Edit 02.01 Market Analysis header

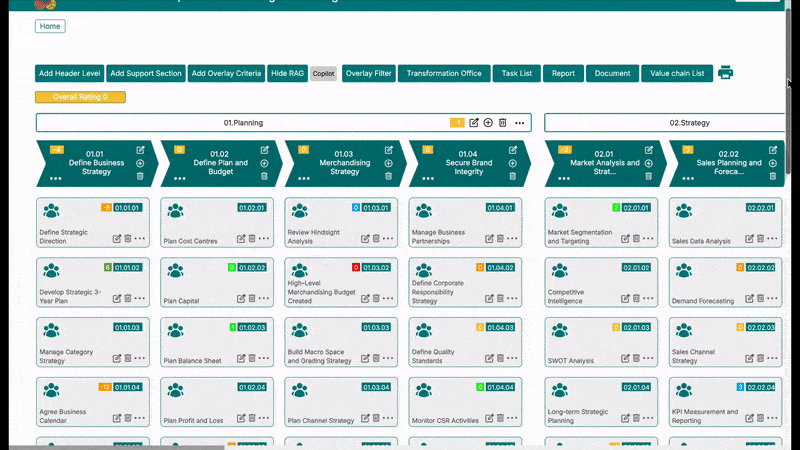point(648,150)
